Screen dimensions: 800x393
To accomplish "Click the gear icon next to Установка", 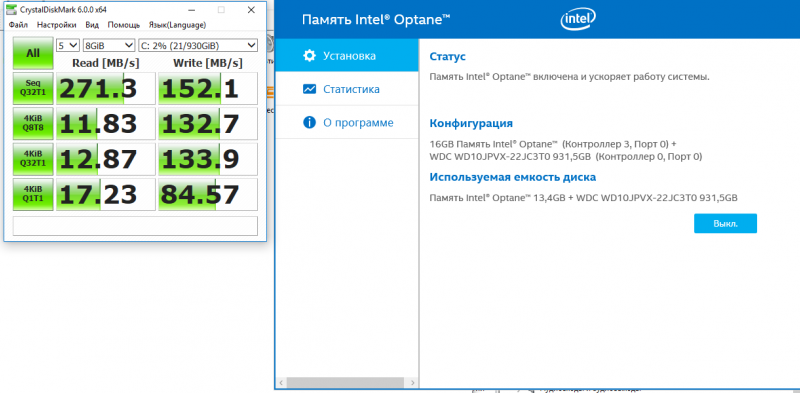I will tap(309, 56).
